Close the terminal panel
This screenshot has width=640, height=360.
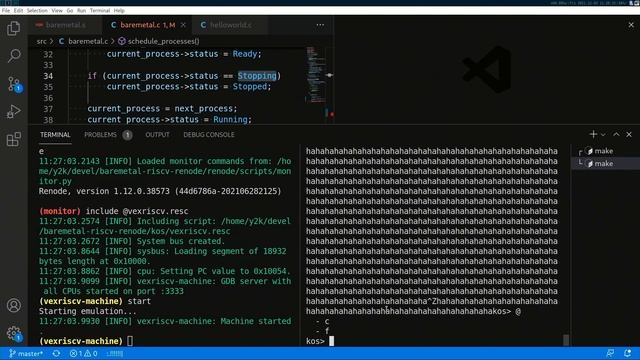[x=629, y=134]
